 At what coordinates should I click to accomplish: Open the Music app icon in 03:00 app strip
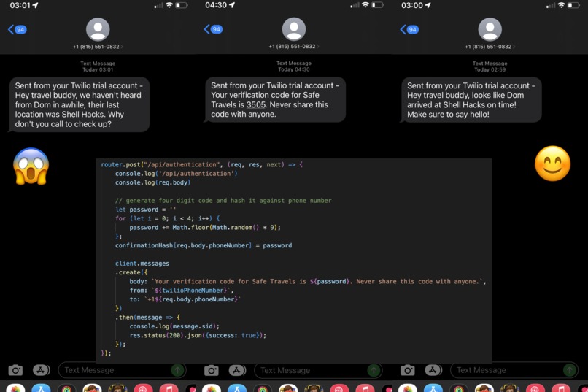click(x=561, y=388)
